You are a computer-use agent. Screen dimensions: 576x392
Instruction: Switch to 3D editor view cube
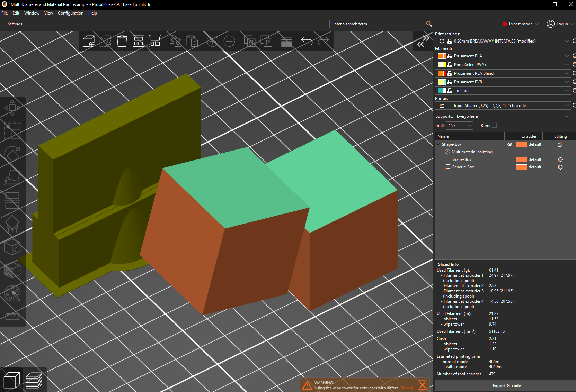coord(11,380)
